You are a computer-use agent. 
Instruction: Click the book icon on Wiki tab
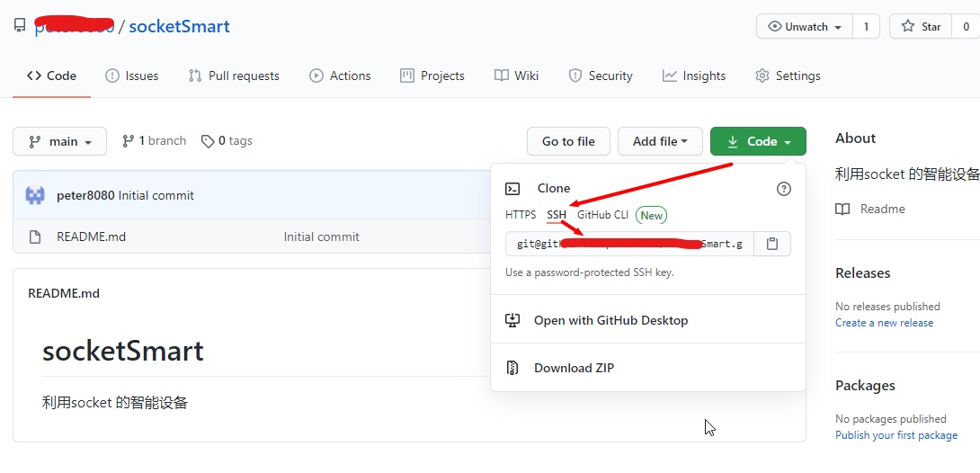pyautogui.click(x=502, y=76)
